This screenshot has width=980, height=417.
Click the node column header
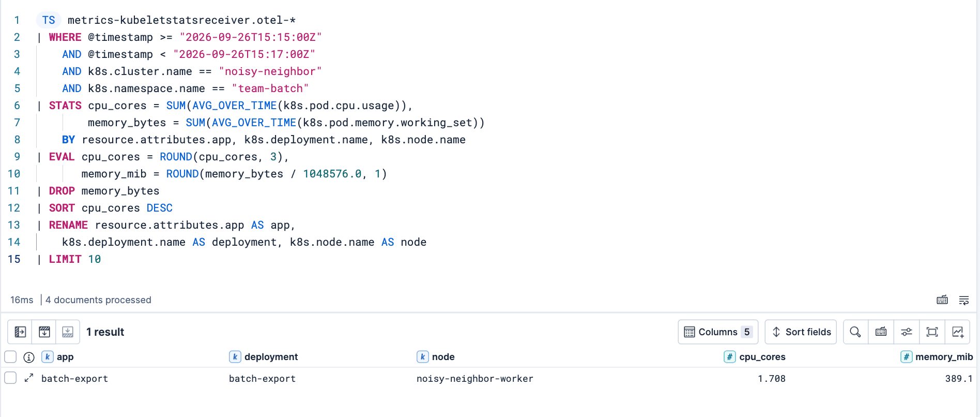click(443, 357)
